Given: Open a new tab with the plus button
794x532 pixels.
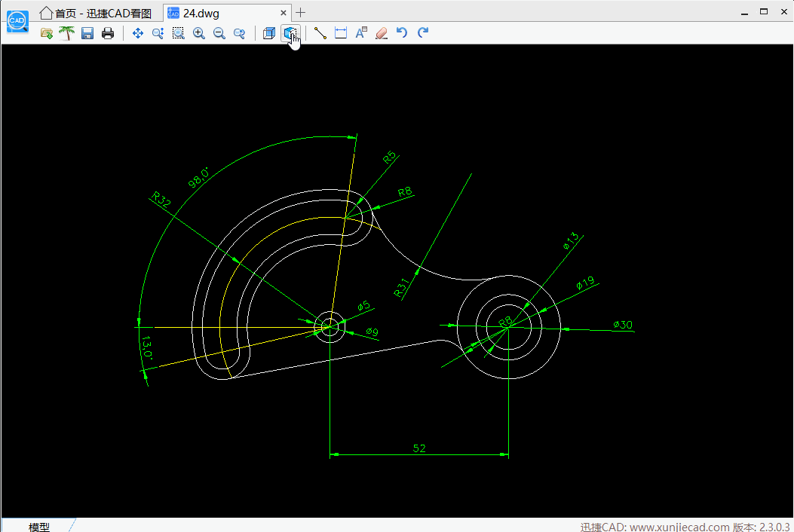Looking at the screenshot, I should pos(300,13).
